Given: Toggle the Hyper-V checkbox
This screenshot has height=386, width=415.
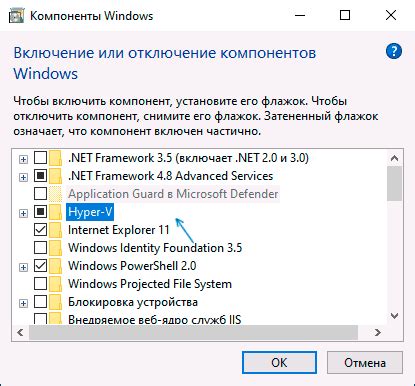Looking at the screenshot, I should pos(40,212).
